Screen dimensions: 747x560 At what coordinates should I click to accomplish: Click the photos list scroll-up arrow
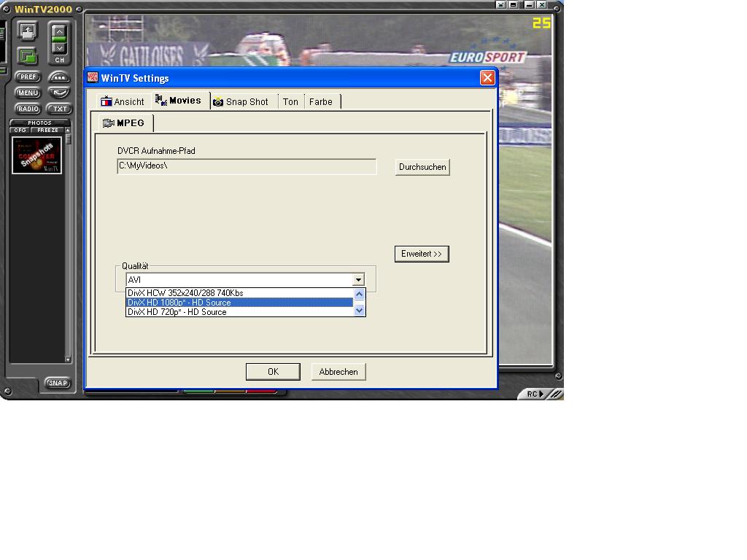click(68, 130)
